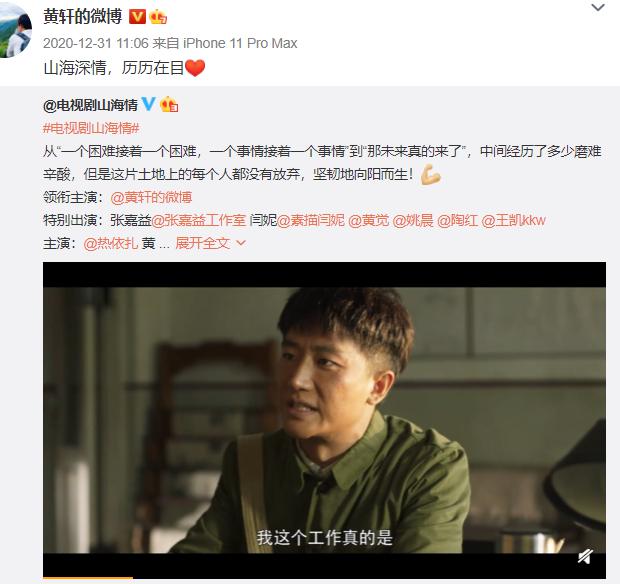This screenshot has height=584, width=620.
Task: Open the #电视剧山海情# hashtag topic
Action: (x=91, y=128)
